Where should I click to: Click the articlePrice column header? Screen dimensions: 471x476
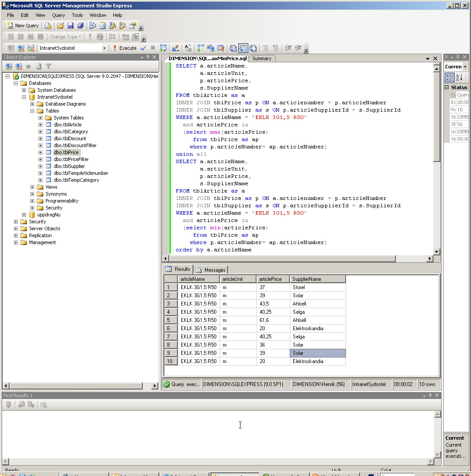[273, 279]
